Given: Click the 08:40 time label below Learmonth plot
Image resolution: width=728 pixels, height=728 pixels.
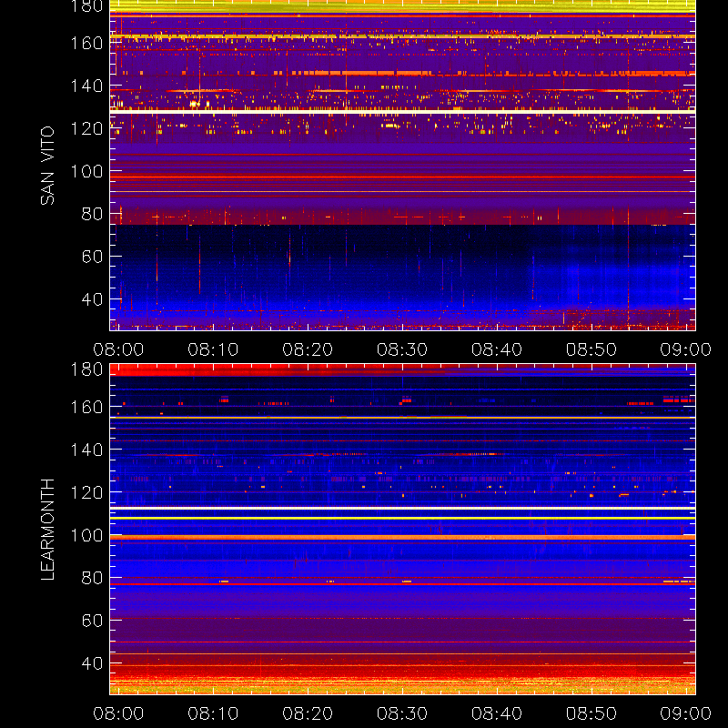Looking at the screenshot, I should click(x=497, y=713).
